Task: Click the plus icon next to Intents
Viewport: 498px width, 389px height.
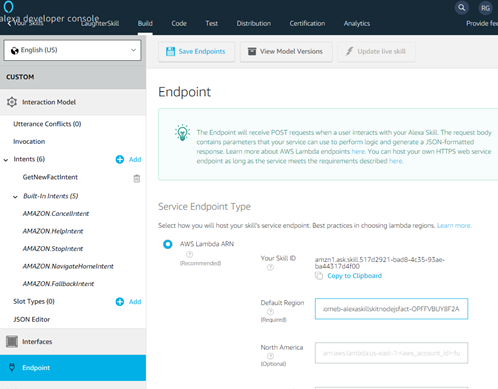Action: 120,159
